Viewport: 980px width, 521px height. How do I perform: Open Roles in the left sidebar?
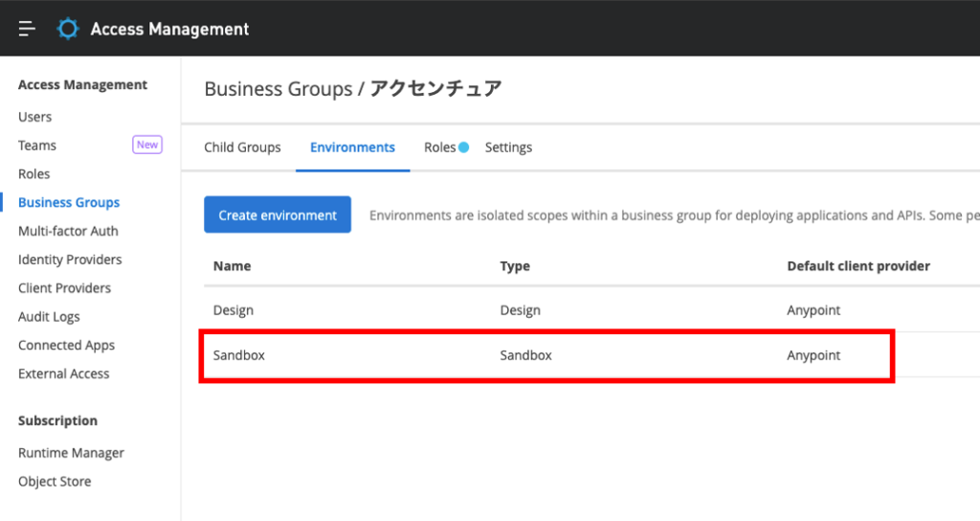coord(34,174)
